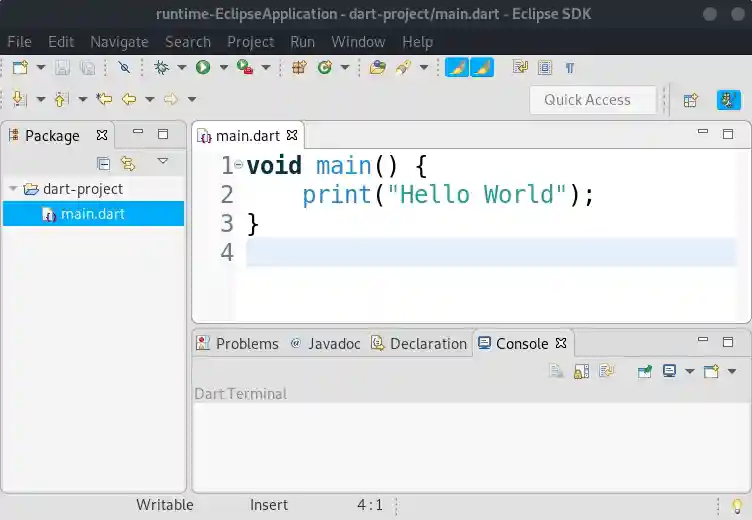
Task: Click the New Java Class icon
Action: point(325,68)
